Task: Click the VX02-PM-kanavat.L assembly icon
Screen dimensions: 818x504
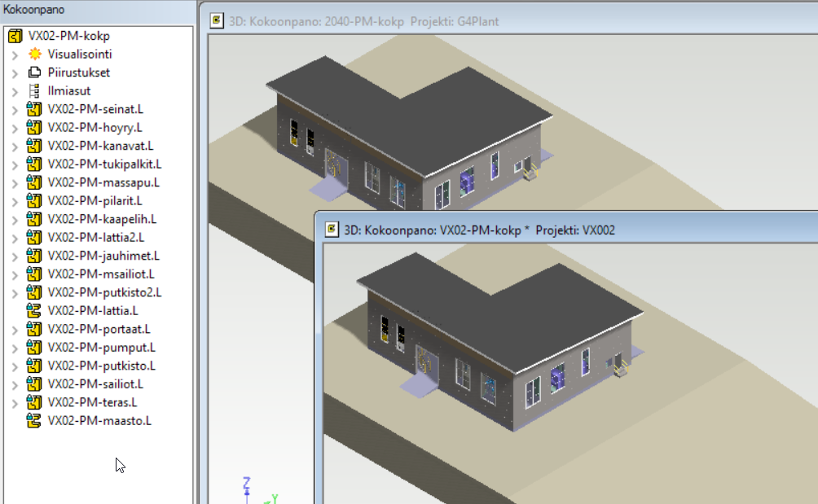Action: pyautogui.click(x=34, y=146)
